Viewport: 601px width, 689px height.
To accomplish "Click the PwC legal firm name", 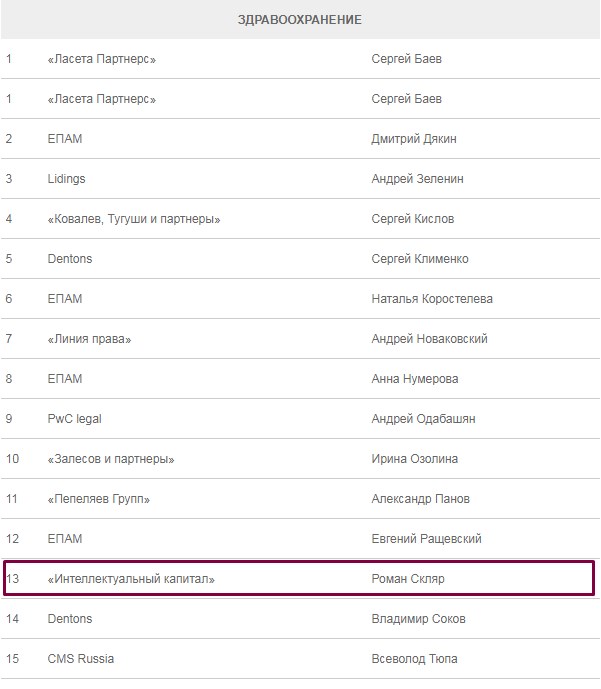I will (75, 419).
